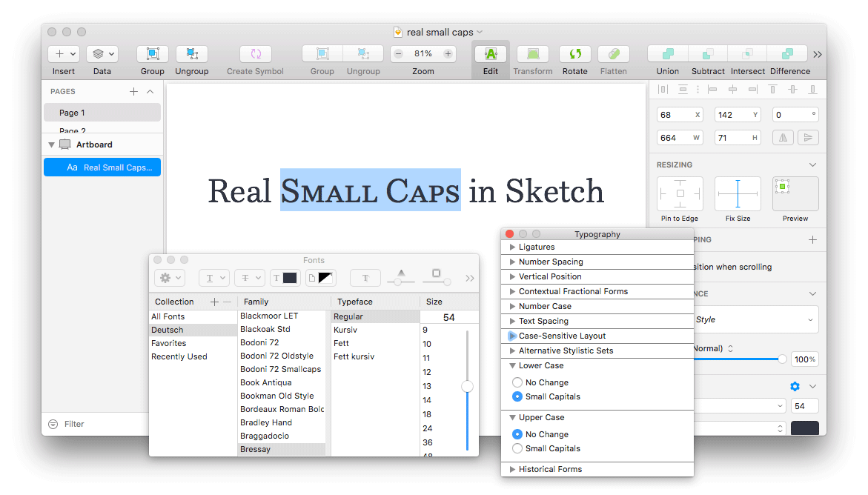Open the Fonts panel gear menu
Screen dimensions: 868x495
pyautogui.click(x=170, y=278)
